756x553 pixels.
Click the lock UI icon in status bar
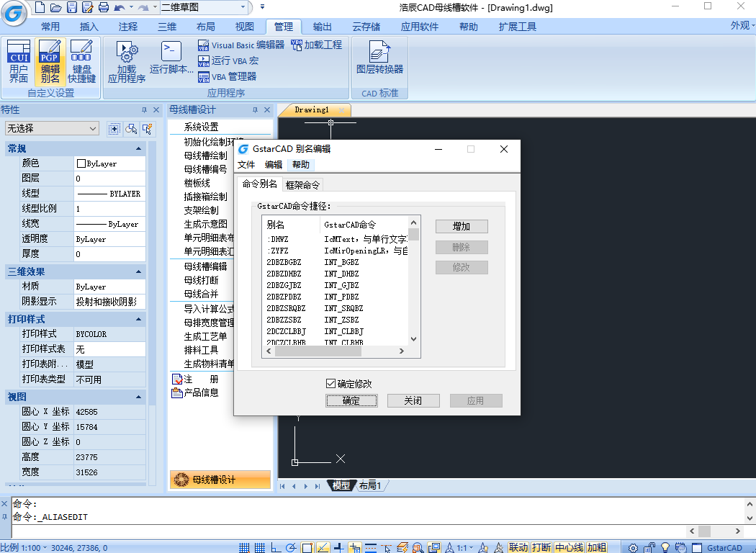(649, 548)
